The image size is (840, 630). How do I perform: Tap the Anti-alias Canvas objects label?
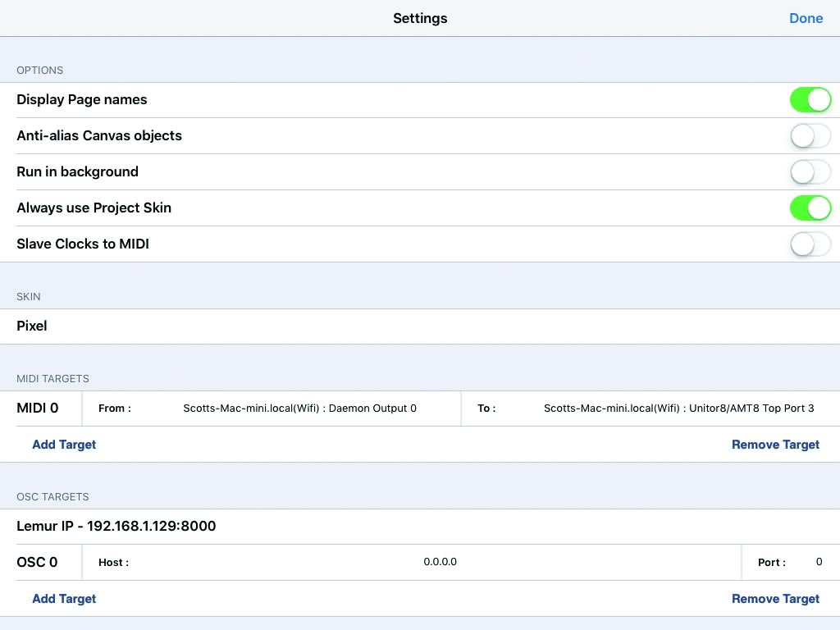pyautogui.click(x=99, y=135)
